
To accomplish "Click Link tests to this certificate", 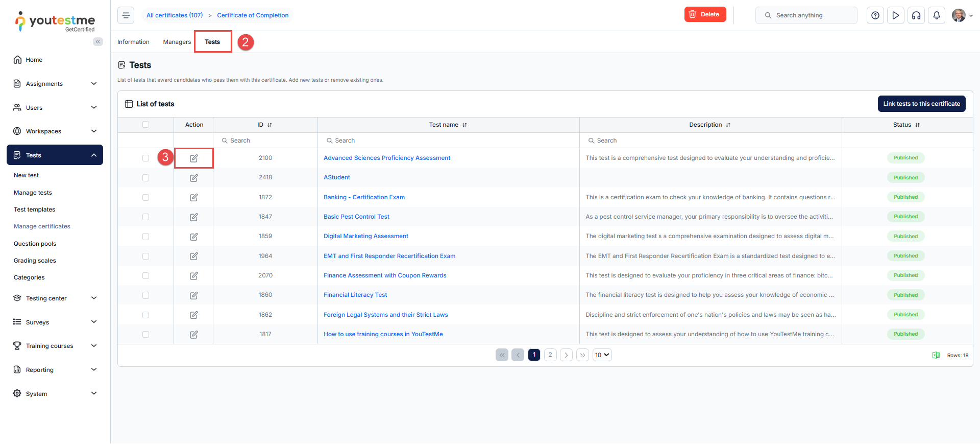I will pyautogui.click(x=921, y=104).
